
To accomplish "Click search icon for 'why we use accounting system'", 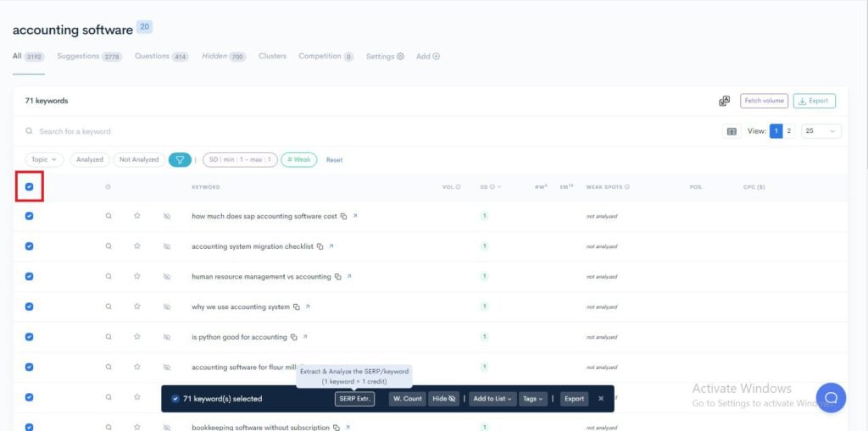I will tap(108, 307).
